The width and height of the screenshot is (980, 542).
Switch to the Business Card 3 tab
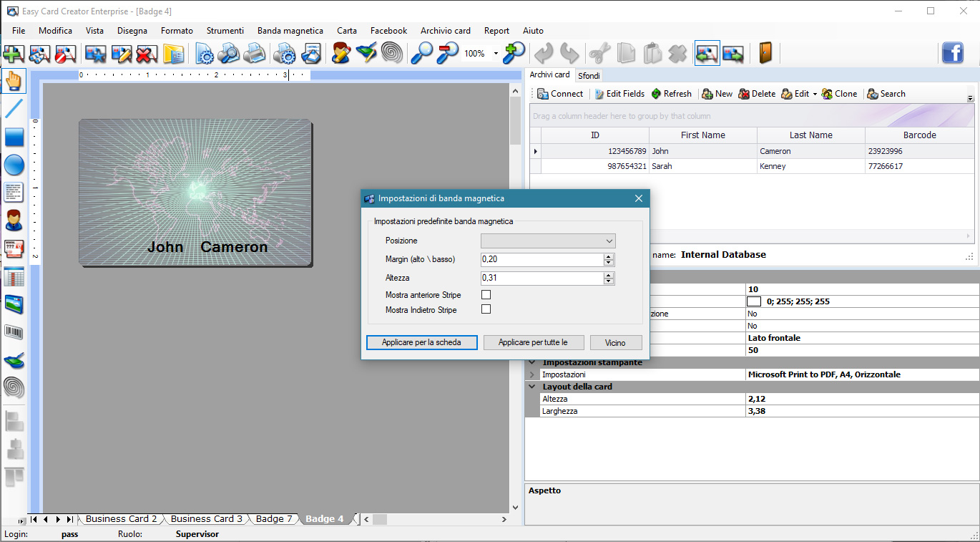coord(206,519)
